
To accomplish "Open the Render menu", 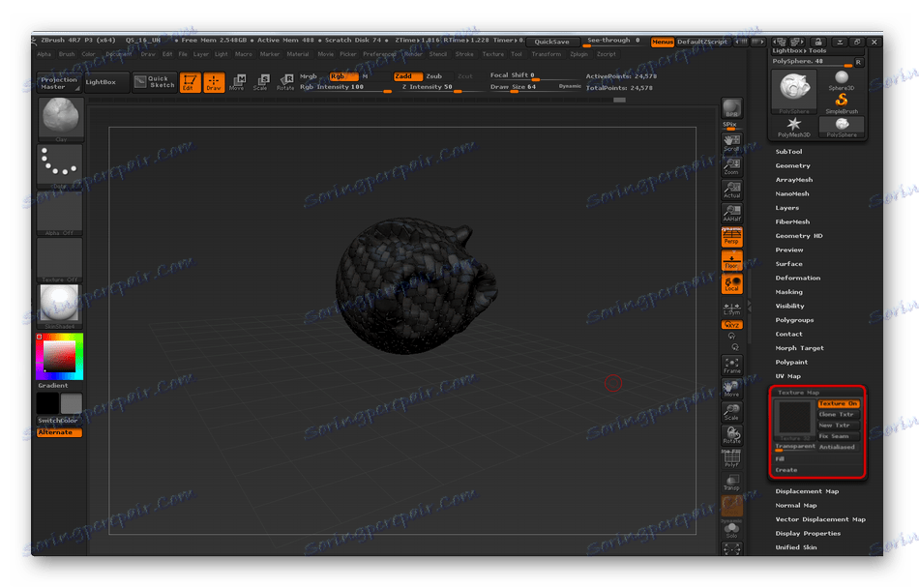I will (413, 54).
